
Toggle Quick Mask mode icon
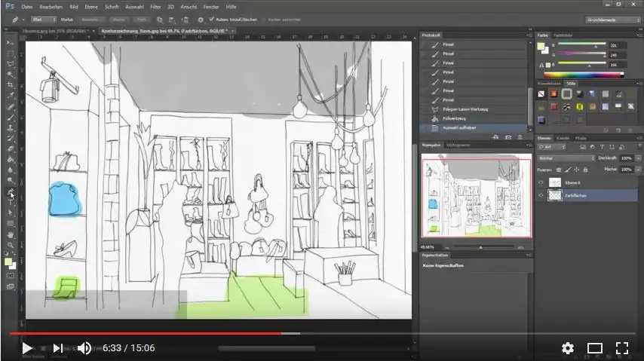coord(11,276)
